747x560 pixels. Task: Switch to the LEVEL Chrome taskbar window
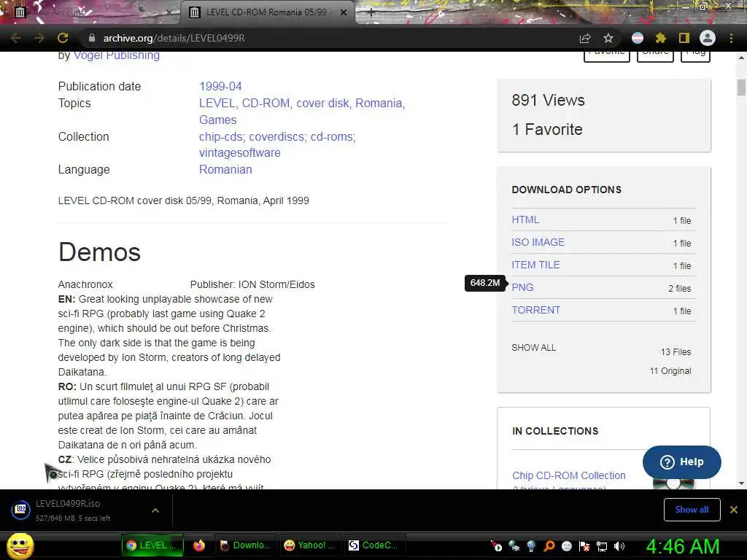[152, 545]
